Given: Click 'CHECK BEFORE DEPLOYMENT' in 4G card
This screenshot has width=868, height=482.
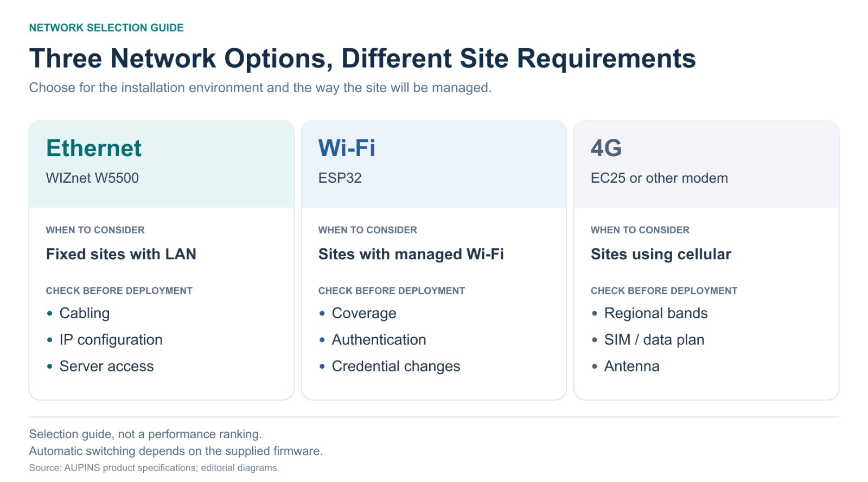Looking at the screenshot, I should click(x=664, y=291).
